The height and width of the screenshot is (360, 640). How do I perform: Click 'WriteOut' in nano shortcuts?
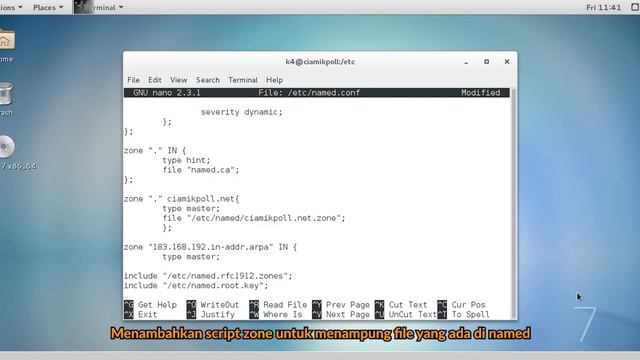220,305
